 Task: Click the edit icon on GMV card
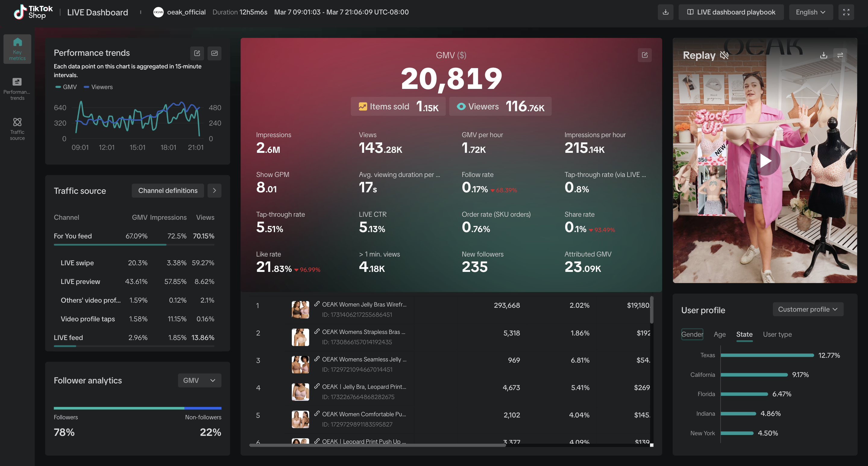point(645,55)
